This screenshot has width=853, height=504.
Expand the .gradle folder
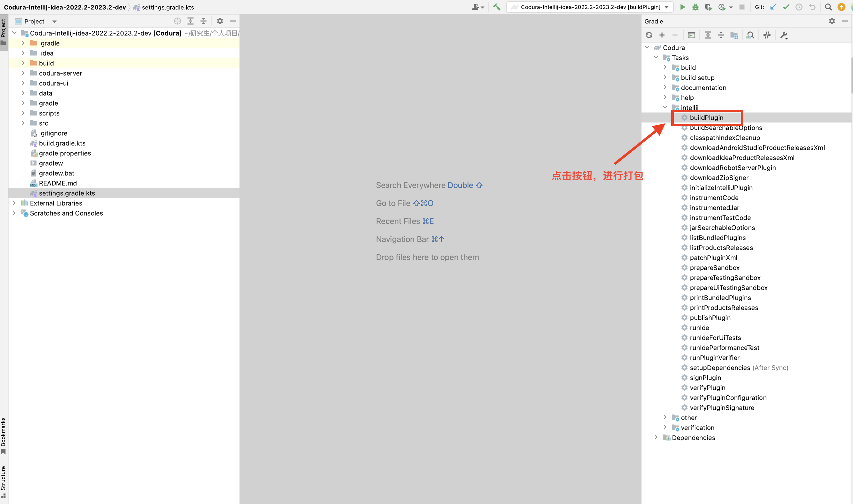click(23, 43)
